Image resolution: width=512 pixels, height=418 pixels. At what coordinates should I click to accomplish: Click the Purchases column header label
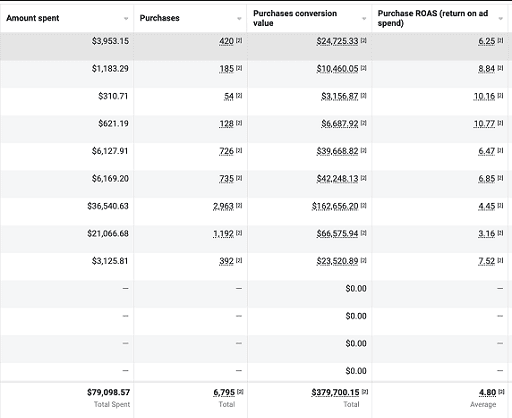coord(159,18)
